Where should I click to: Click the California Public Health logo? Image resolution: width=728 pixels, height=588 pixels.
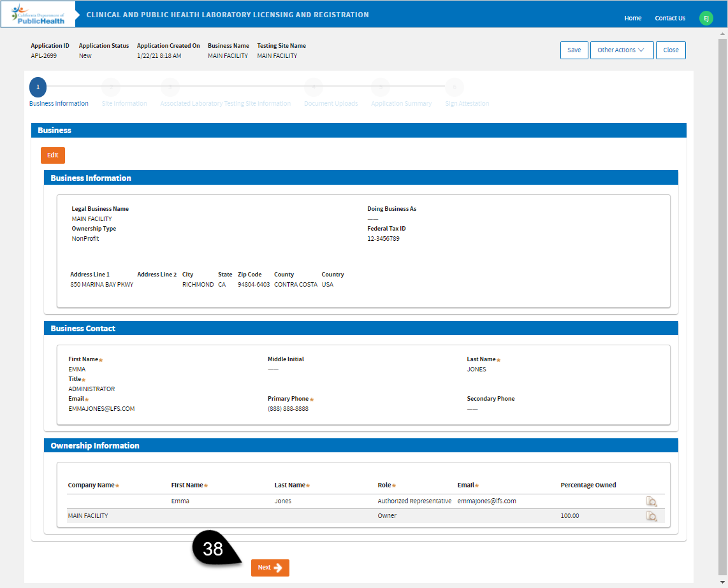38,14
